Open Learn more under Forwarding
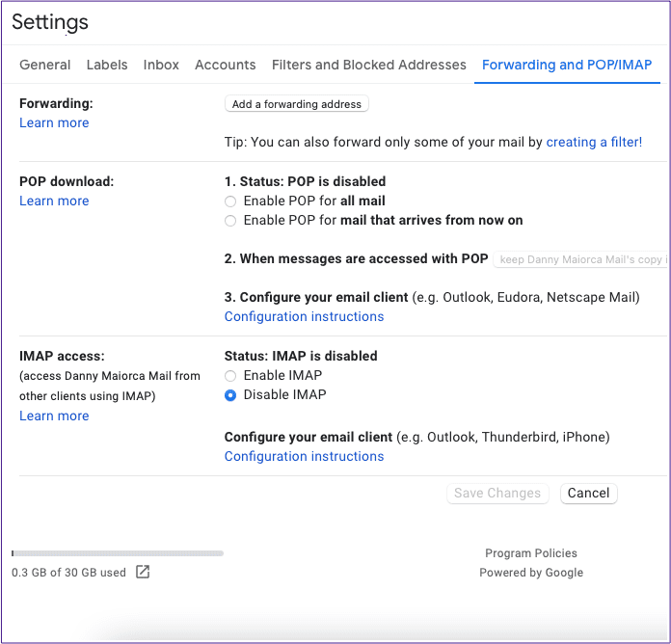This screenshot has height=644, width=671. point(54,122)
